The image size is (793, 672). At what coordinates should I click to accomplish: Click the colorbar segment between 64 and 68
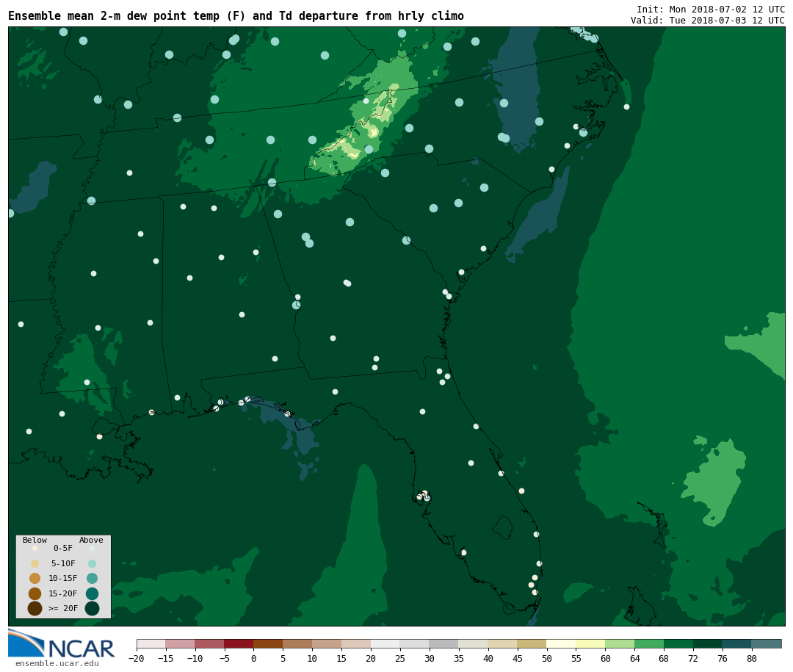[649, 643]
